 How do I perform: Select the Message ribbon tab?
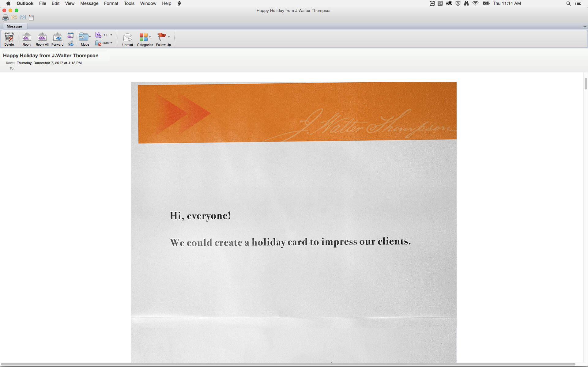pyautogui.click(x=14, y=26)
